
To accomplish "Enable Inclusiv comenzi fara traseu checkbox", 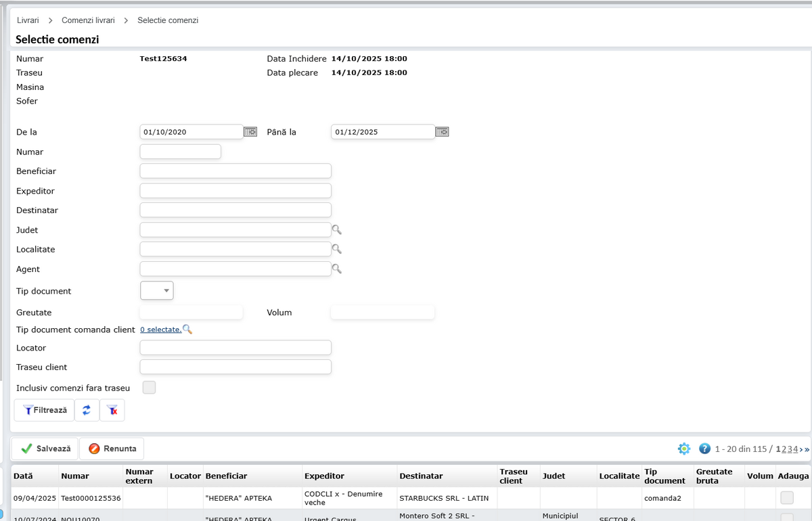I will coord(149,388).
